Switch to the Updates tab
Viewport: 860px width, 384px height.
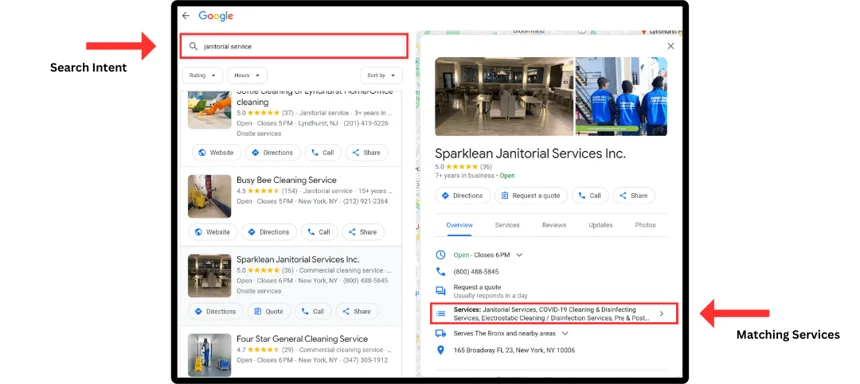[x=601, y=225]
